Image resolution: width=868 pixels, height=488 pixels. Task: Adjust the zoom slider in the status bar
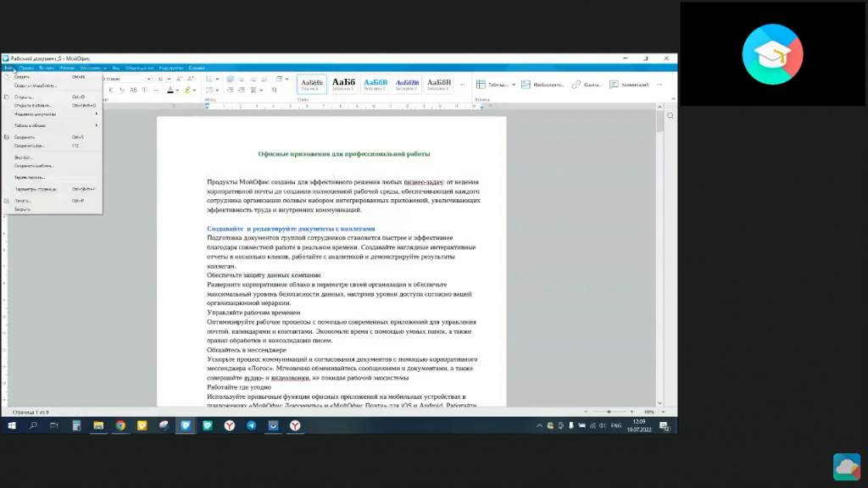coord(609,413)
